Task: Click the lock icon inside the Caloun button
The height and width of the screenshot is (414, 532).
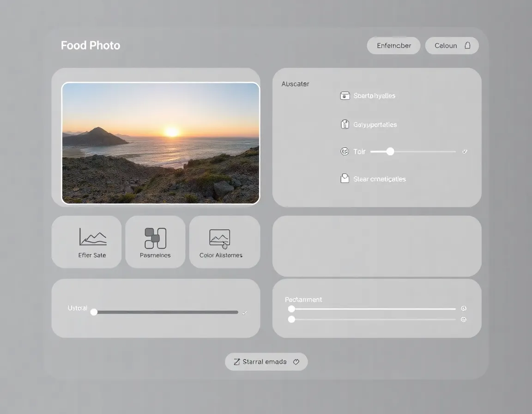Action: point(467,45)
